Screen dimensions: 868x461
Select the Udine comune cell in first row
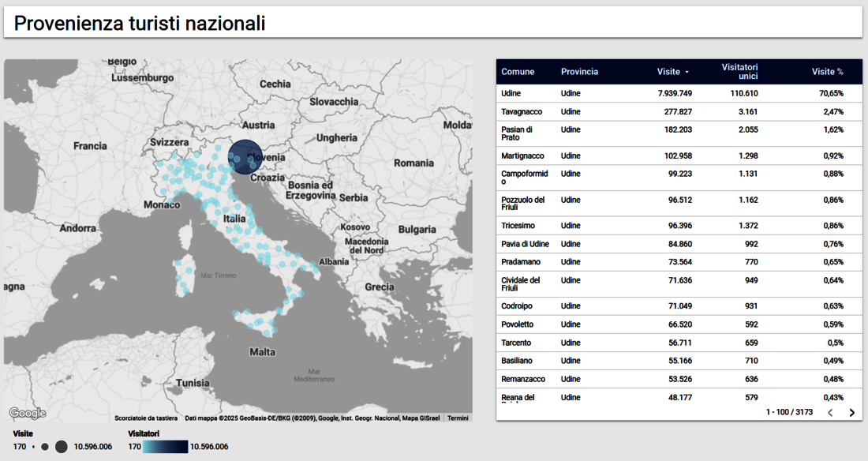coord(511,94)
